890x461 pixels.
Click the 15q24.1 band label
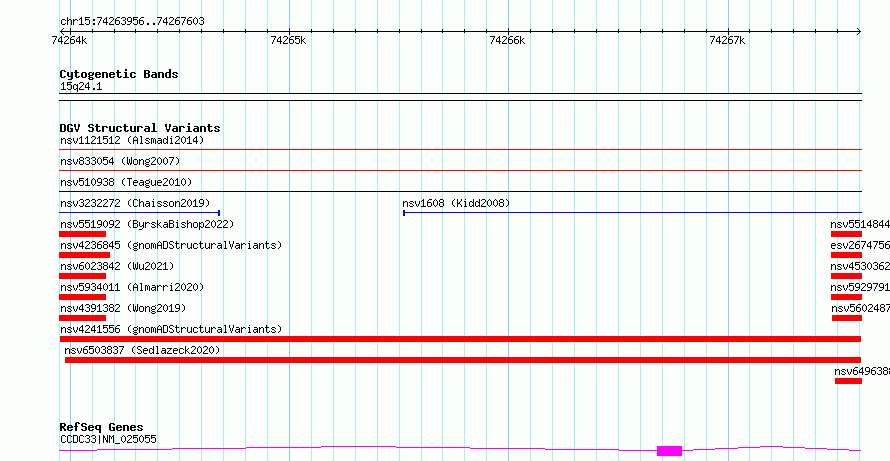point(81,87)
